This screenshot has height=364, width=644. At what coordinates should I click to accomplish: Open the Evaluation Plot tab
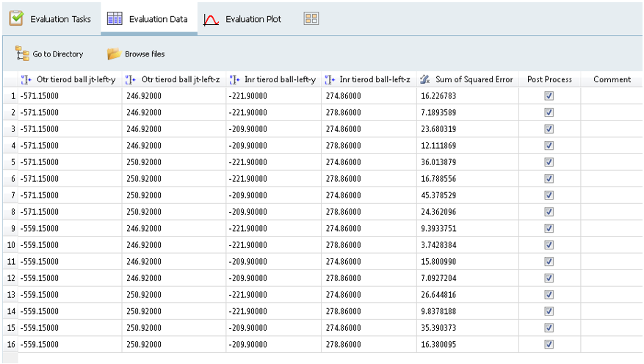point(253,19)
